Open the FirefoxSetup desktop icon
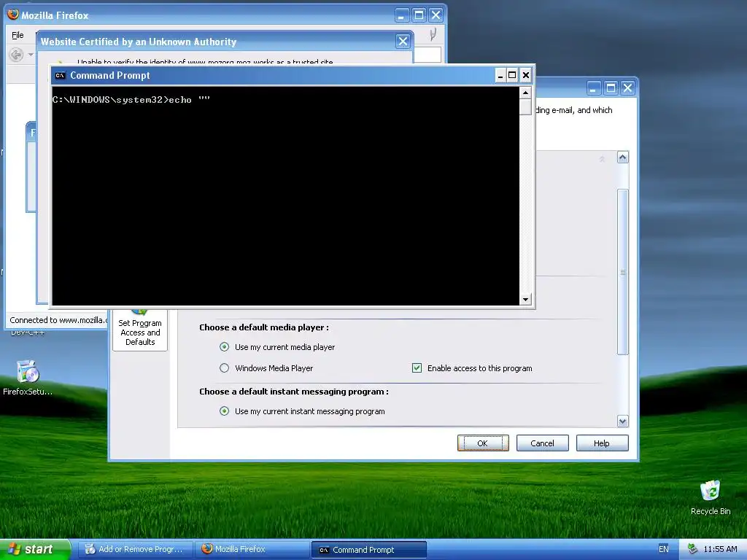The height and width of the screenshot is (560, 747). 27,378
